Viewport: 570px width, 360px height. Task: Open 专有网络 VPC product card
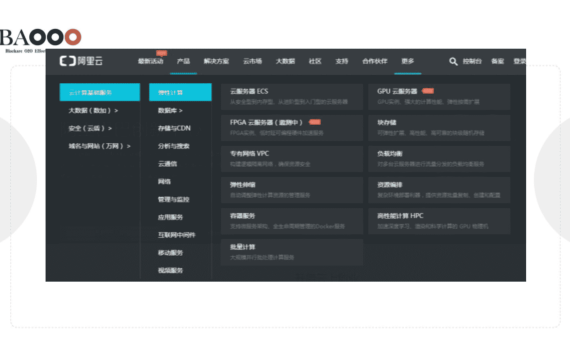click(x=292, y=159)
